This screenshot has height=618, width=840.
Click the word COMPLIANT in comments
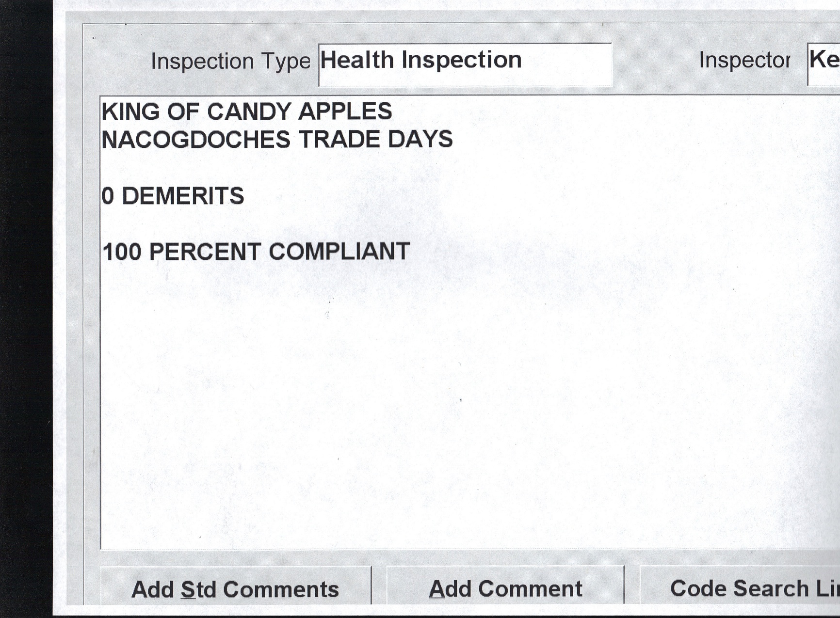tap(339, 252)
